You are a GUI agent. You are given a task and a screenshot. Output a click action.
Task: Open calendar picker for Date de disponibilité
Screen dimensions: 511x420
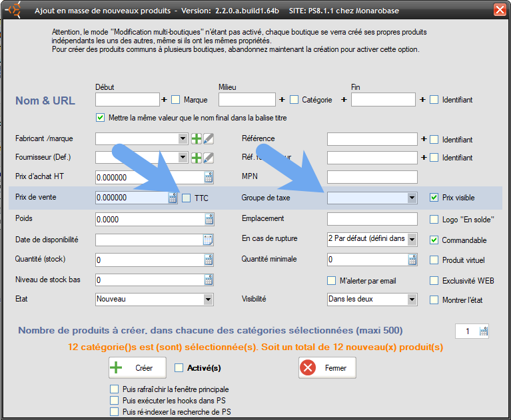click(x=208, y=240)
